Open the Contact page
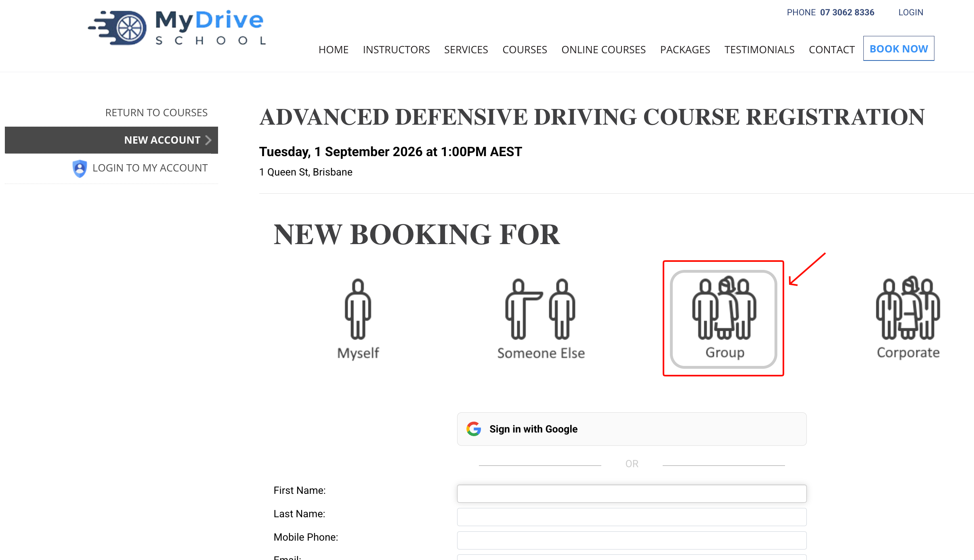The height and width of the screenshot is (560, 974). (831, 50)
